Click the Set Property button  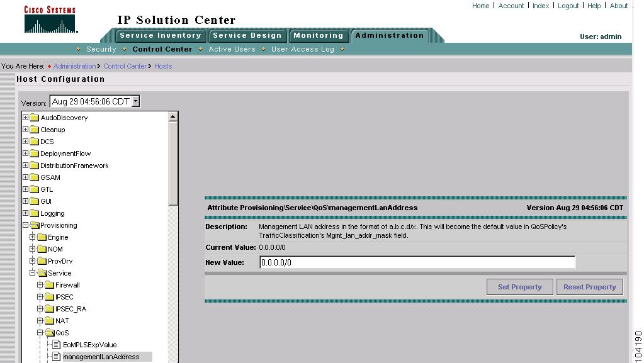(x=520, y=287)
